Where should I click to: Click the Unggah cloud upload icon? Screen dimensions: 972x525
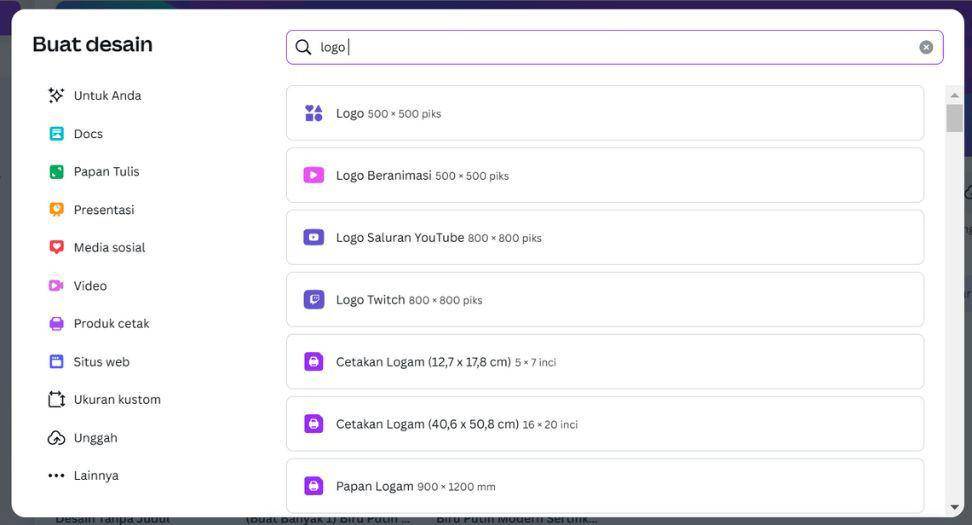tap(56, 438)
